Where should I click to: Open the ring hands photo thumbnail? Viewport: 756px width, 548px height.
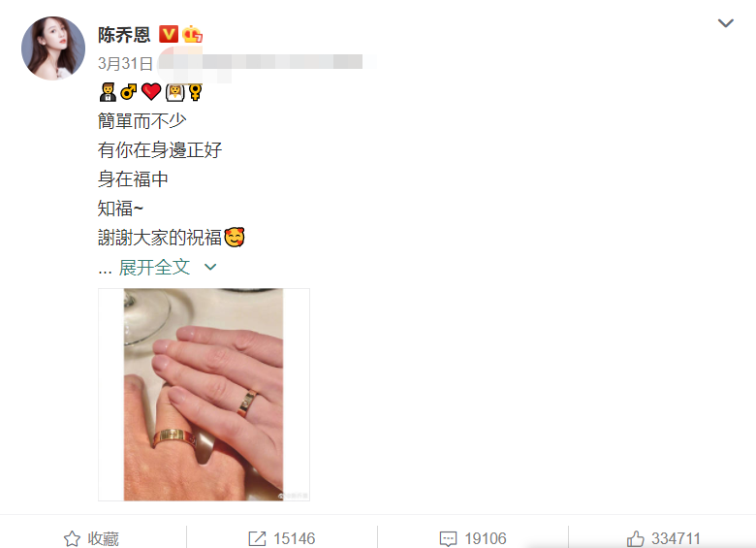204,395
